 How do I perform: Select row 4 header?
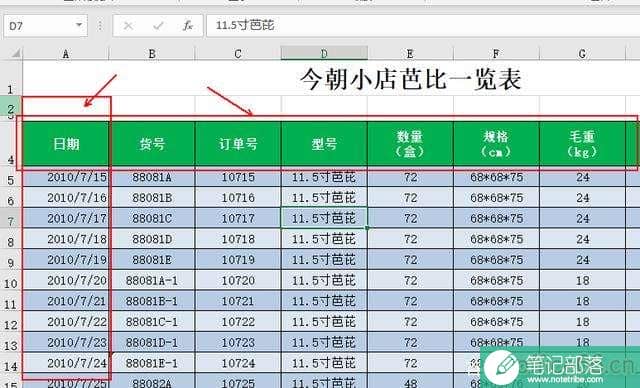click(11, 144)
